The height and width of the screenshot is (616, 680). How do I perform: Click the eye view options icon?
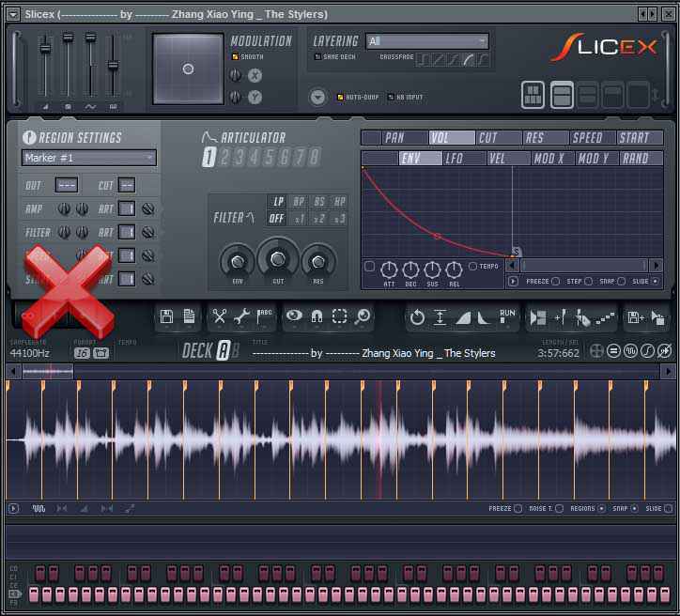pos(295,317)
